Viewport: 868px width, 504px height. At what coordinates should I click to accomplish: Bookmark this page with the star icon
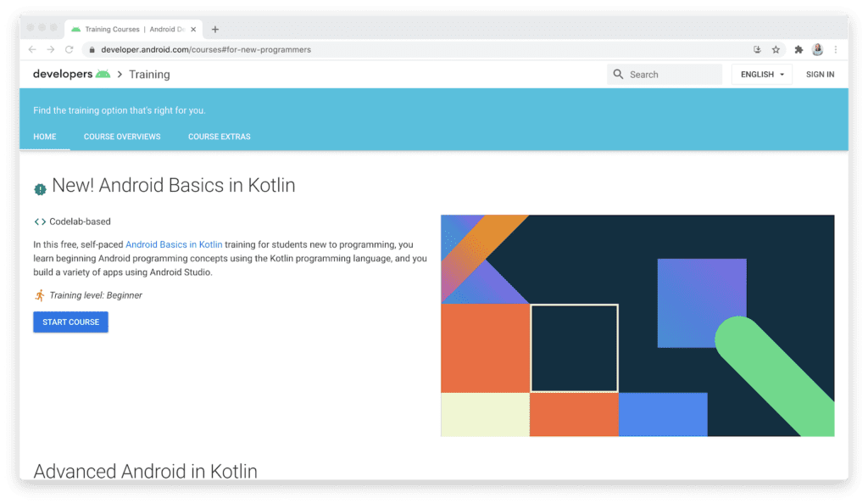[776, 50]
